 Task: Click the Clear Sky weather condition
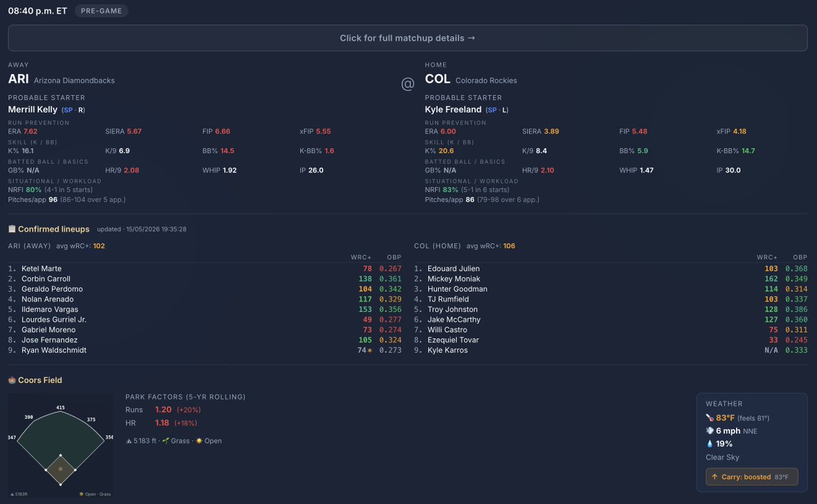tap(722, 457)
